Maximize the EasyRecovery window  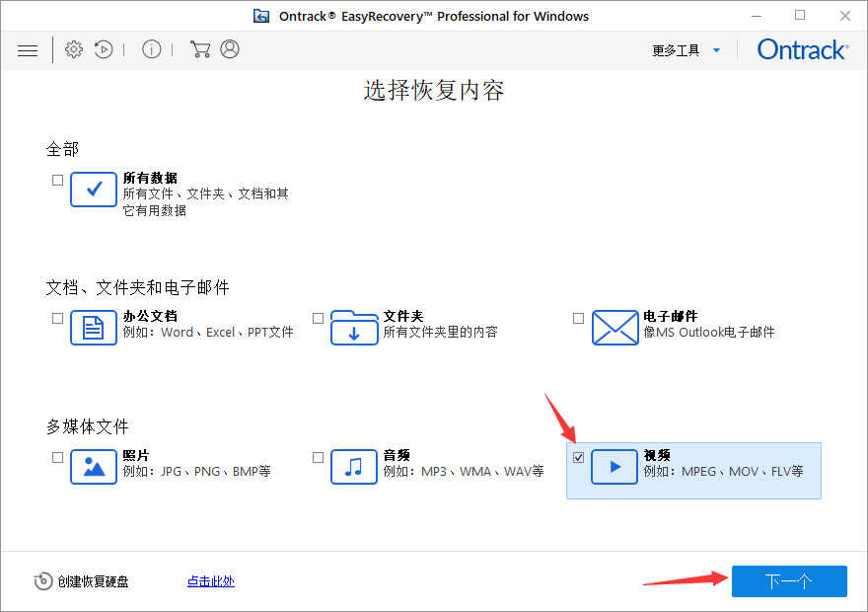click(x=800, y=16)
